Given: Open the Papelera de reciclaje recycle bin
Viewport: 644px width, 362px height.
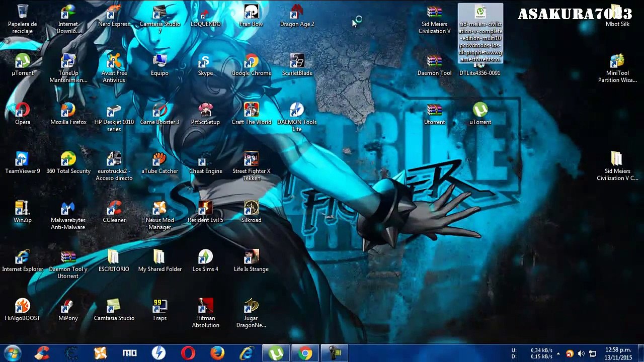Looking at the screenshot, I should tap(23, 19).
